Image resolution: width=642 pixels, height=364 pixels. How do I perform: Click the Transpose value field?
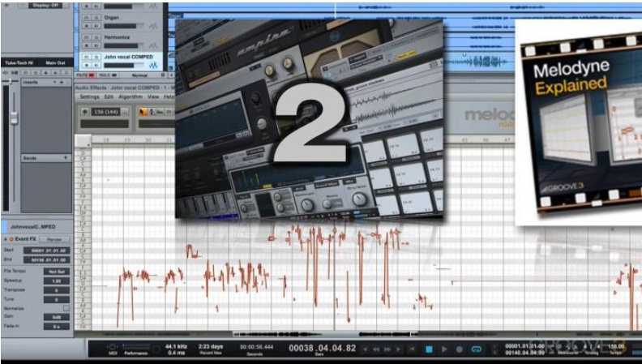(57, 290)
